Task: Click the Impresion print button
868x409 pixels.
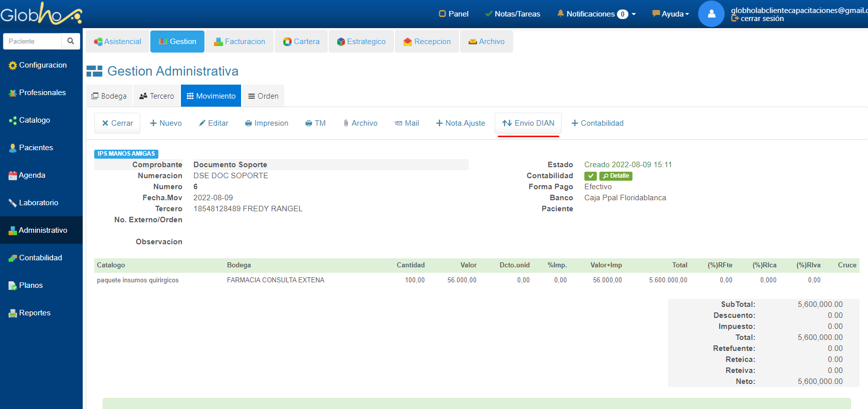Action: coord(267,123)
